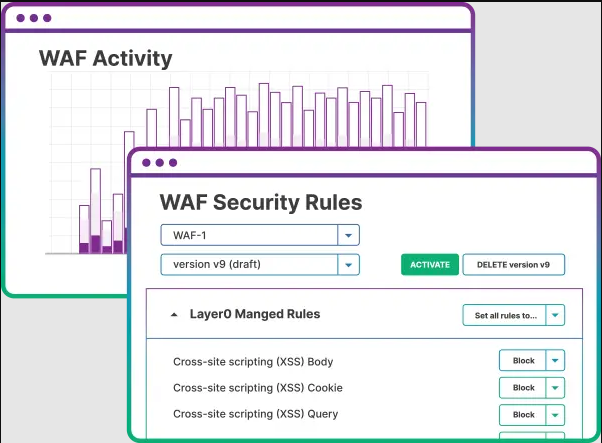This screenshot has height=443, width=602.
Task: Click the WAF Activity window title
Action: 105,58
